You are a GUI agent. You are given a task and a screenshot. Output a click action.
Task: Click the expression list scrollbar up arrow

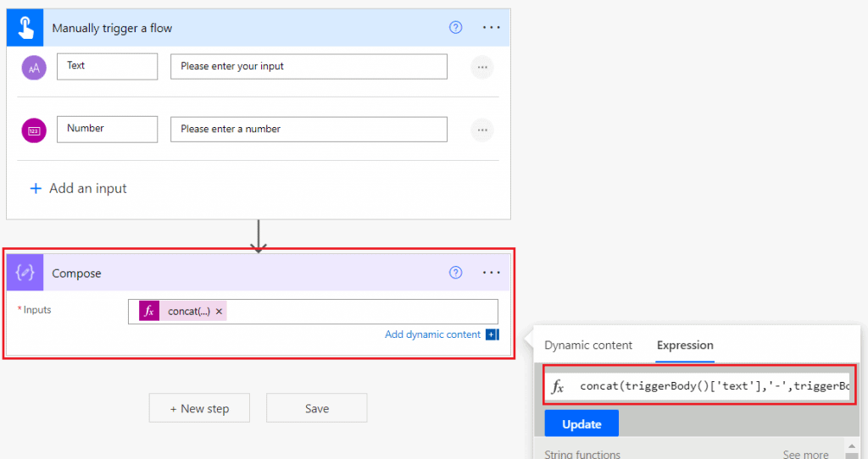pos(851,446)
